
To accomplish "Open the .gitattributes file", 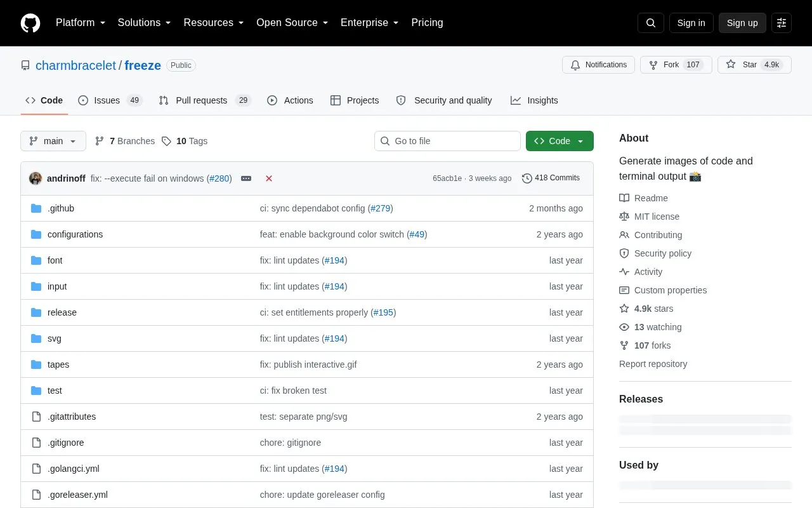I will (72, 417).
